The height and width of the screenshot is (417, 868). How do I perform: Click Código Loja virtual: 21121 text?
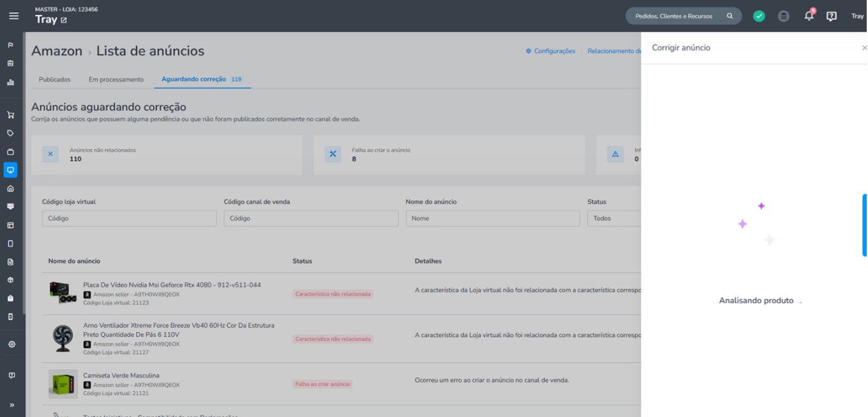click(116, 393)
